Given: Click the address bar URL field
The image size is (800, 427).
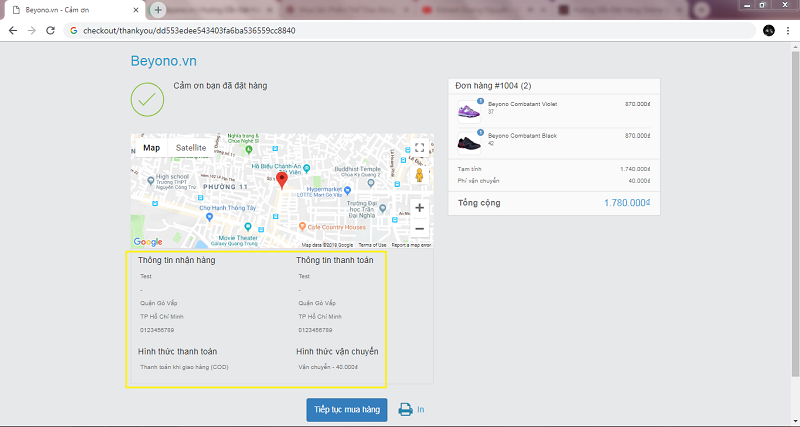Looking at the screenshot, I should [409, 31].
